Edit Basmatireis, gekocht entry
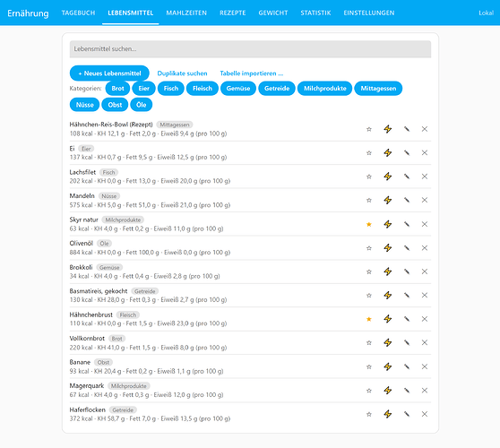The height and width of the screenshot is (448, 500). pos(407,296)
